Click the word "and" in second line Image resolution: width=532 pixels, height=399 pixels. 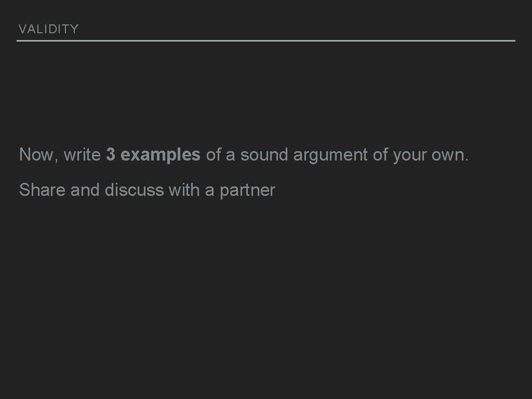[x=85, y=190]
